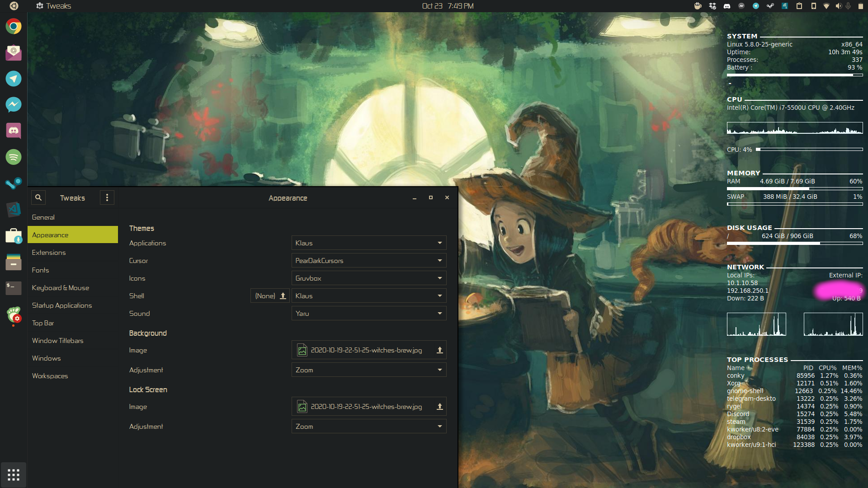The width and height of the screenshot is (868, 488).
Task: Open the mail client dock icon
Action: tap(14, 52)
